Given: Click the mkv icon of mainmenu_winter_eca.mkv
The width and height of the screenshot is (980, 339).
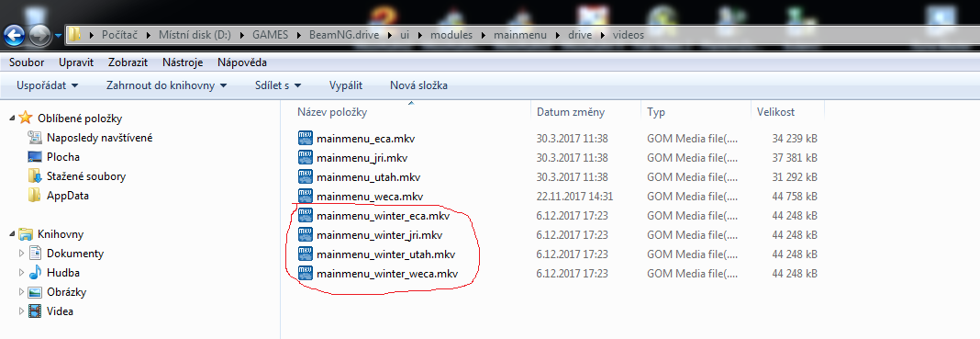Looking at the screenshot, I should [x=305, y=216].
